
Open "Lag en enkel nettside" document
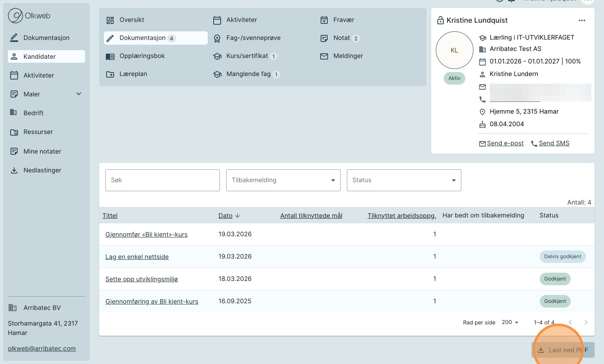pyautogui.click(x=137, y=257)
